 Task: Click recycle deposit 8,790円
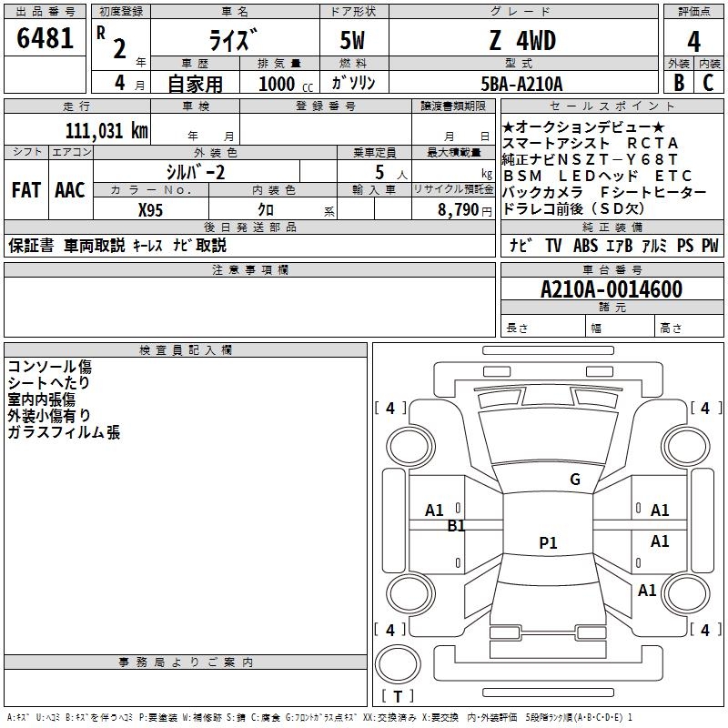[x=465, y=210]
